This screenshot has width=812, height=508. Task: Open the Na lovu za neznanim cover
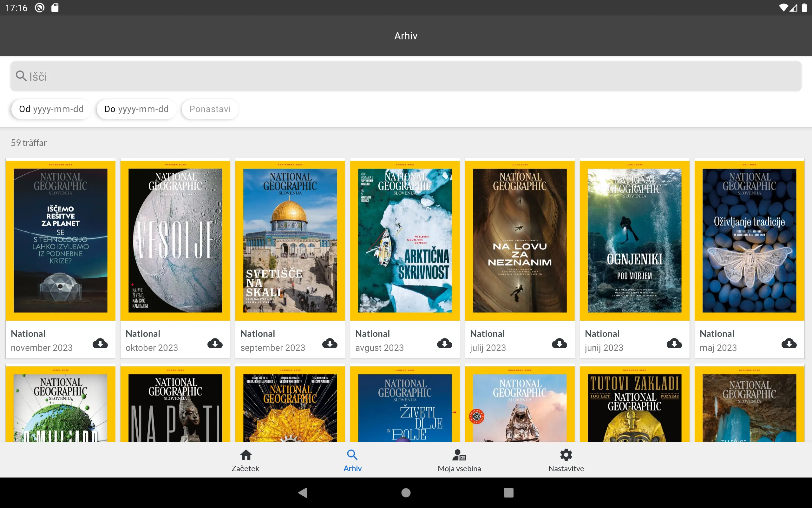pyautogui.click(x=520, y=241)
